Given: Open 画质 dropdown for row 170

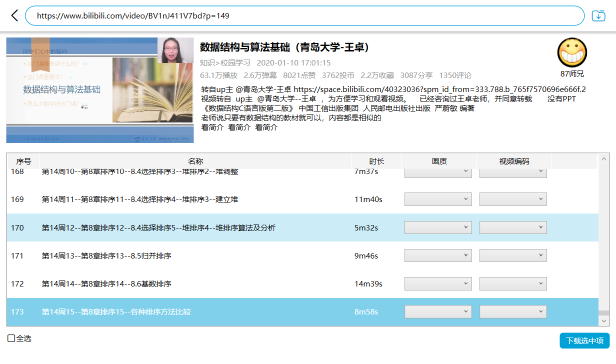Looking at the screenshot, I should pos(438,227).
